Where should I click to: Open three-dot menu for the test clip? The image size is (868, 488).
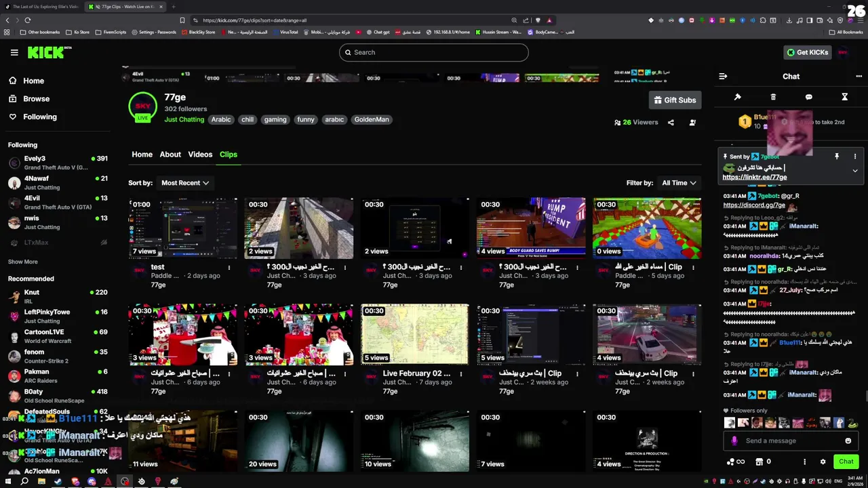229,268
